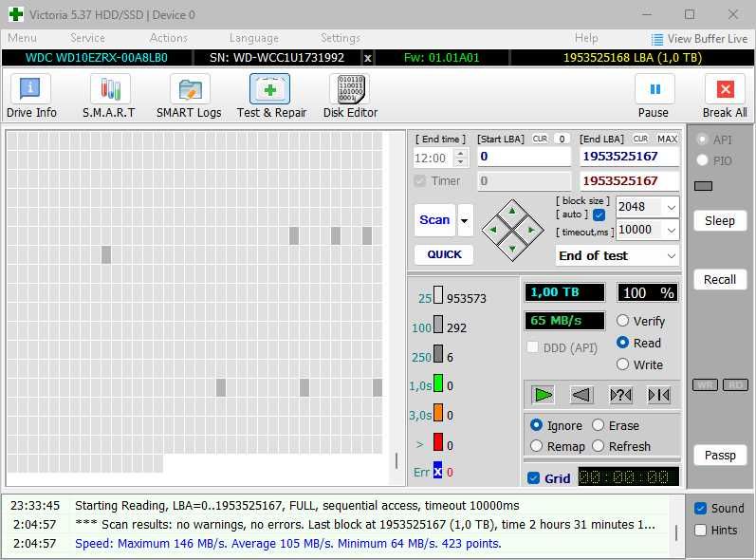Click the random access scan icon
Viewport: 756px width, 560px height.
(x=620, y=395)
